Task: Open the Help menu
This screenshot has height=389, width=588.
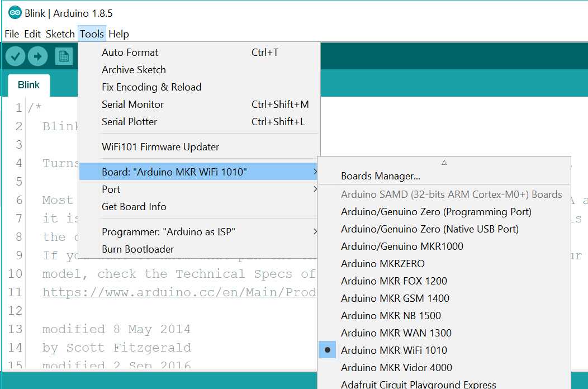Action: (118, 34)
